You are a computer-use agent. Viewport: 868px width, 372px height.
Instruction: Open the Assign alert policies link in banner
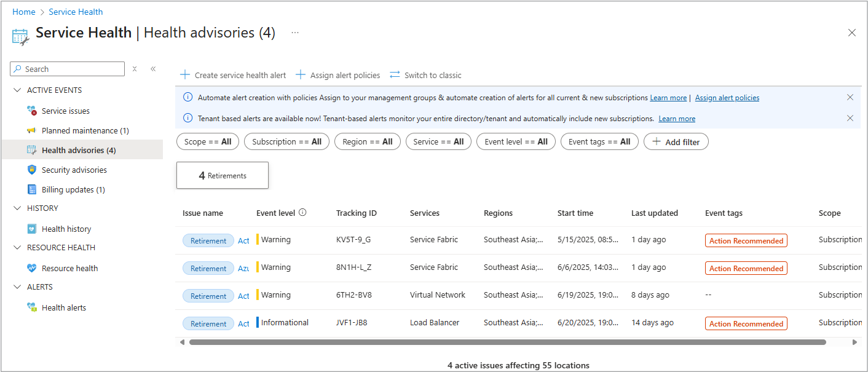click(727, 98)
